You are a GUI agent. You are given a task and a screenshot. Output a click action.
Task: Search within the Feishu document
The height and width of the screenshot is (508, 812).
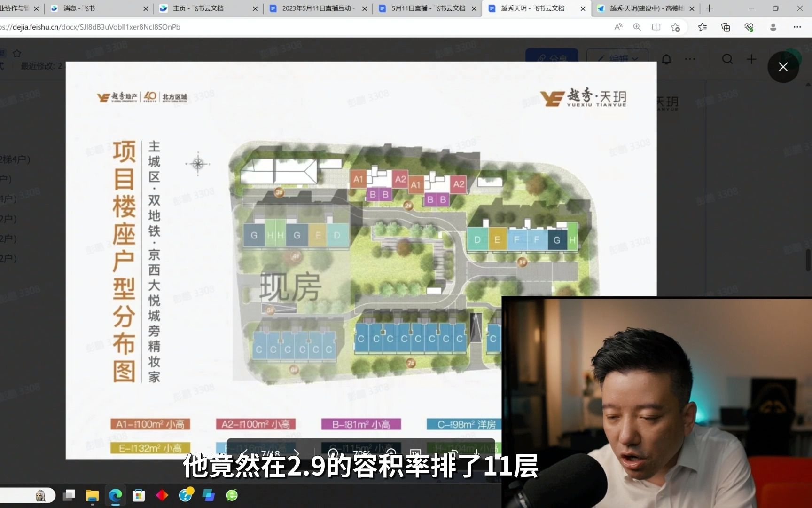tap(727, 59)
